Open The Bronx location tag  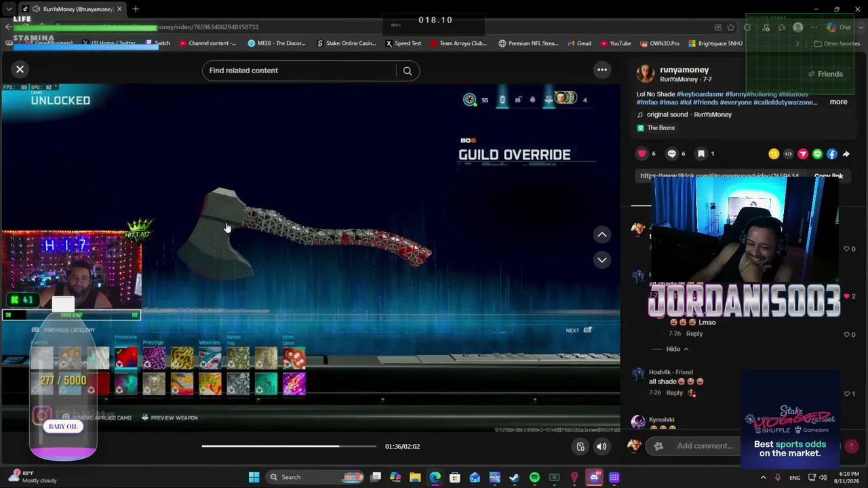pyautogui.click(x=660, y=127)
